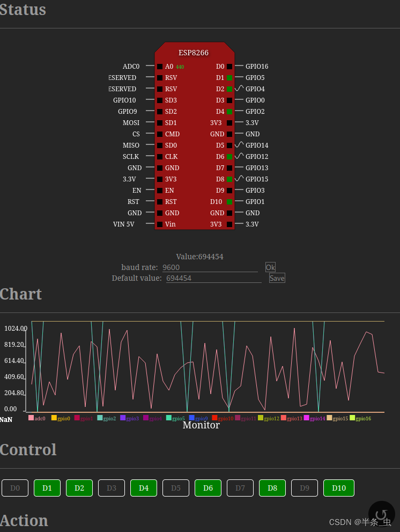The width and height of the screenshot is (400, 532).
Task: Click the ESP8266 board title
Action: (194, 53)
